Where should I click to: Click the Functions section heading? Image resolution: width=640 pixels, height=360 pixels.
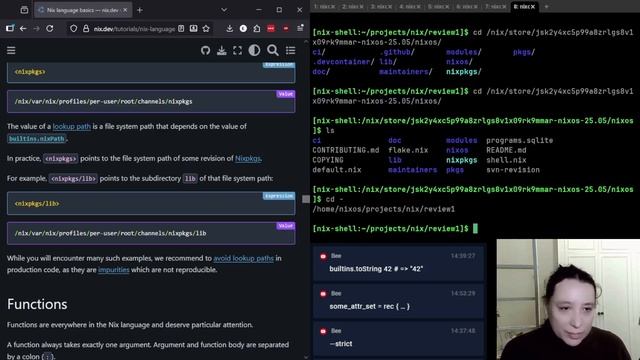coord(37,304)
